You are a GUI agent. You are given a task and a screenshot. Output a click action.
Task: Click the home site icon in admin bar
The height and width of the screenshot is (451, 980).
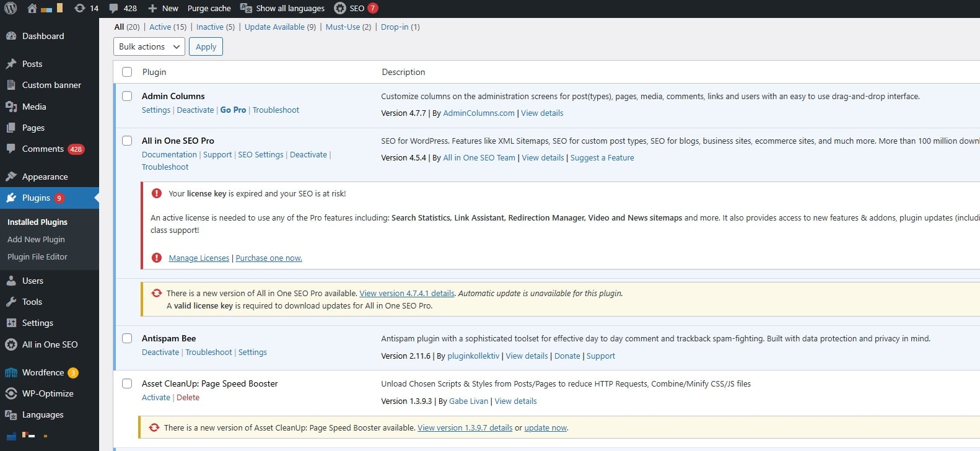[x=32, y=8]
